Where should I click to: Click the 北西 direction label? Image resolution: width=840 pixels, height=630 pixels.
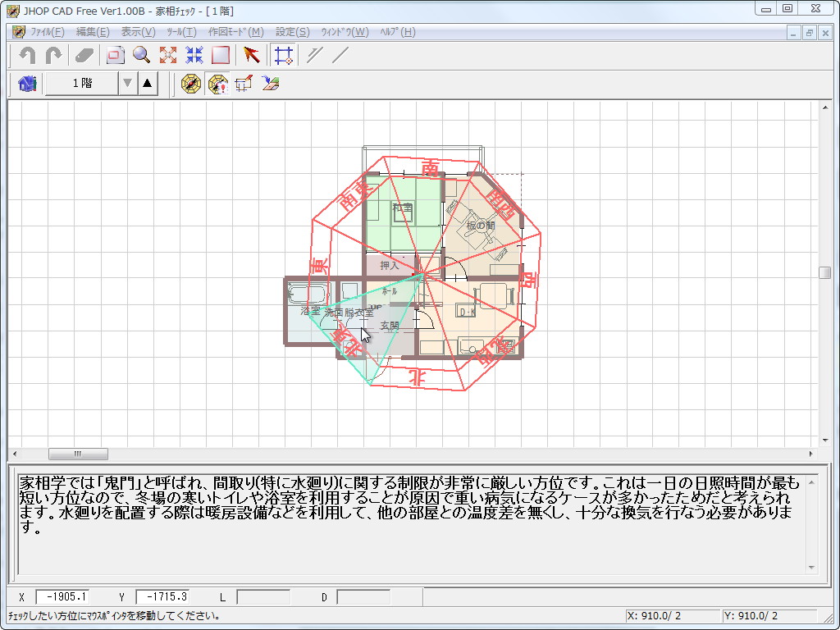493,351
